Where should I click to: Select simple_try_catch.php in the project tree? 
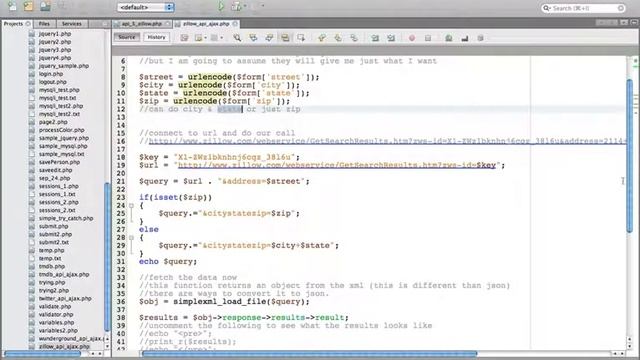(66, 218)
